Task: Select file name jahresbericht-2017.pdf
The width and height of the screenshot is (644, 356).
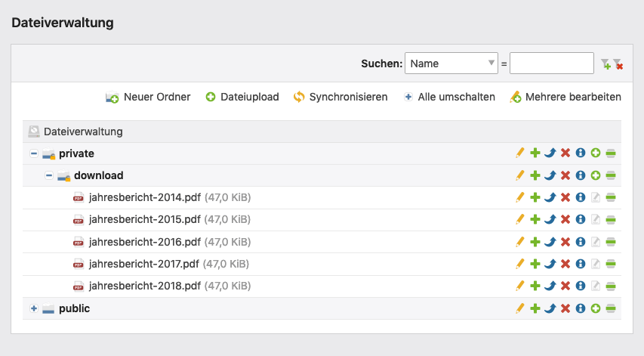Action: [x=143, y=264]
